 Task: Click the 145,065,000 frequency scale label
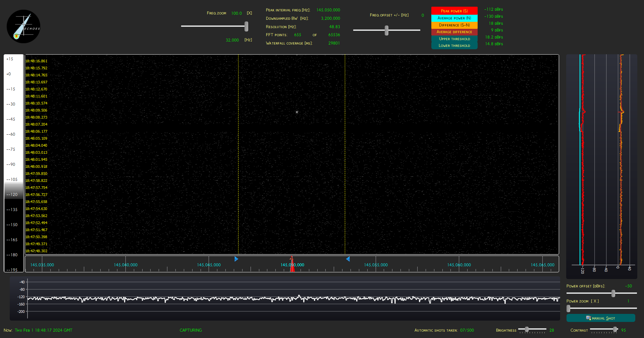pyautogui.click(x=542, y=265)
